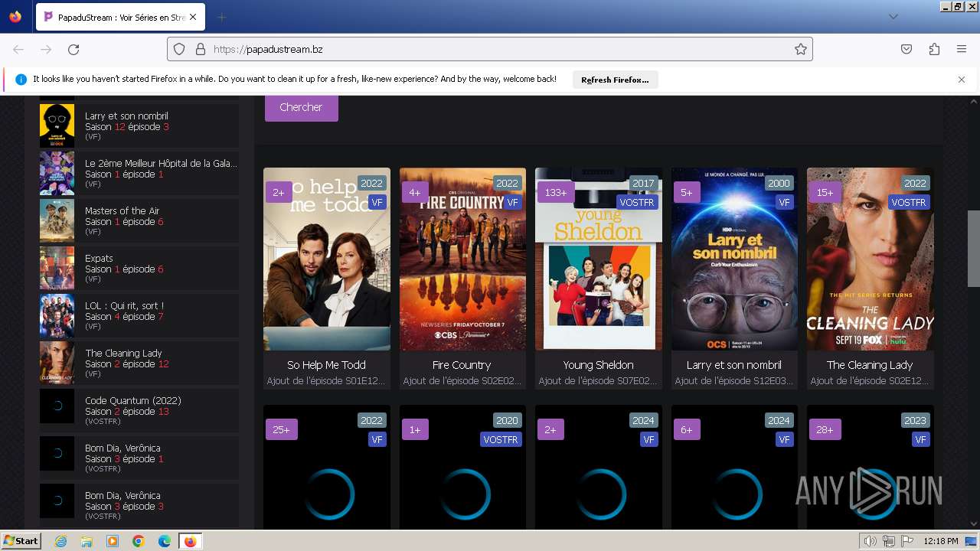Viewport: 980px width, 551px height.
Task: Click Expats sidebar thumbnail
Action: pyautogui.click(x=57, y=268)
